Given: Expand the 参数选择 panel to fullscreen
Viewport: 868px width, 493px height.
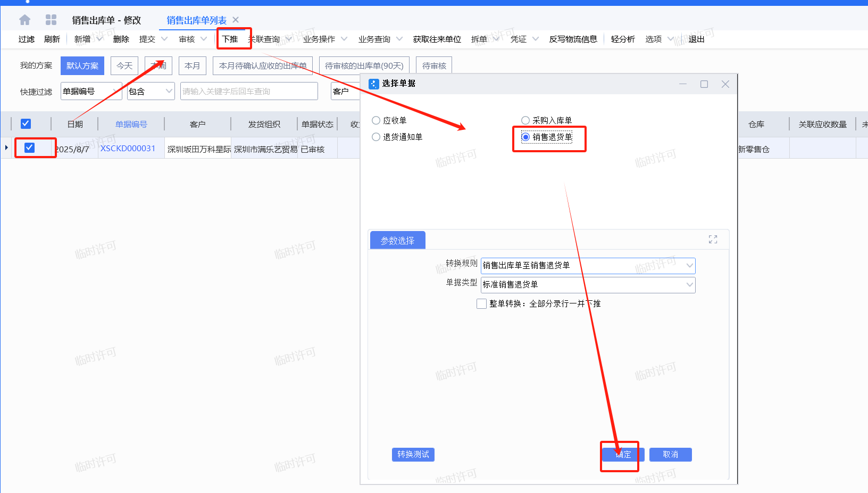Looking at the screenshot, I should pyautogui.click(x=713, y=240).
